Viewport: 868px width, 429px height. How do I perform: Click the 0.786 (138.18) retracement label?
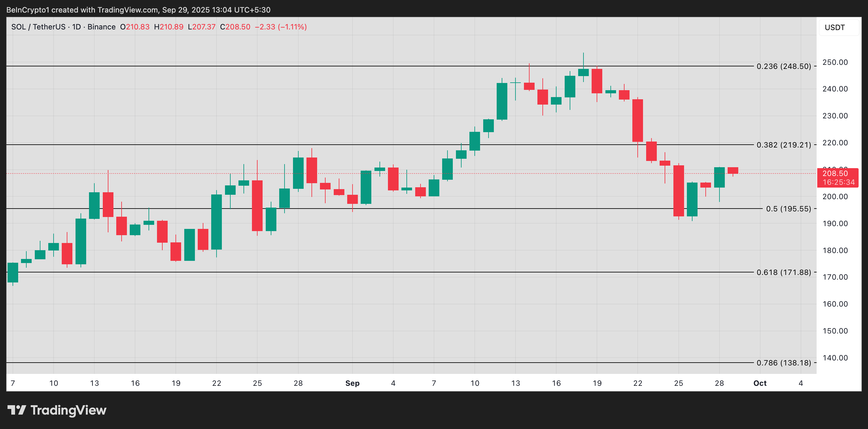click(783, 363)
